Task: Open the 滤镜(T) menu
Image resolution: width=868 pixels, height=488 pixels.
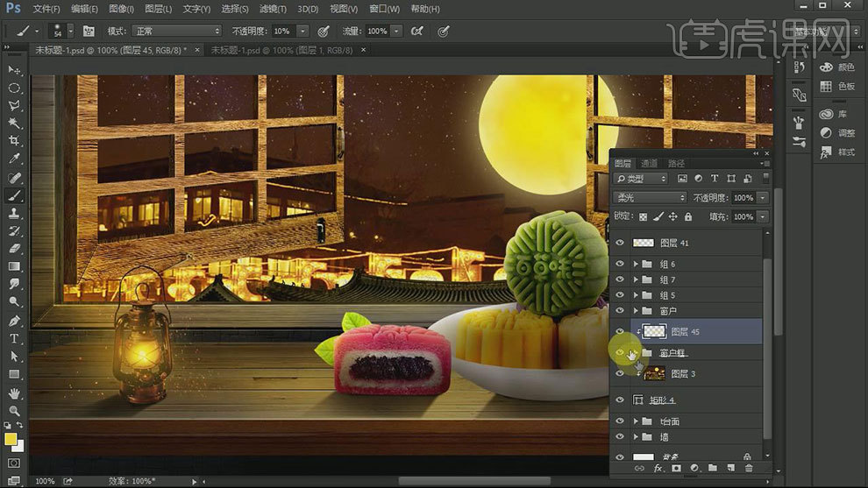Action: (273, 9)
